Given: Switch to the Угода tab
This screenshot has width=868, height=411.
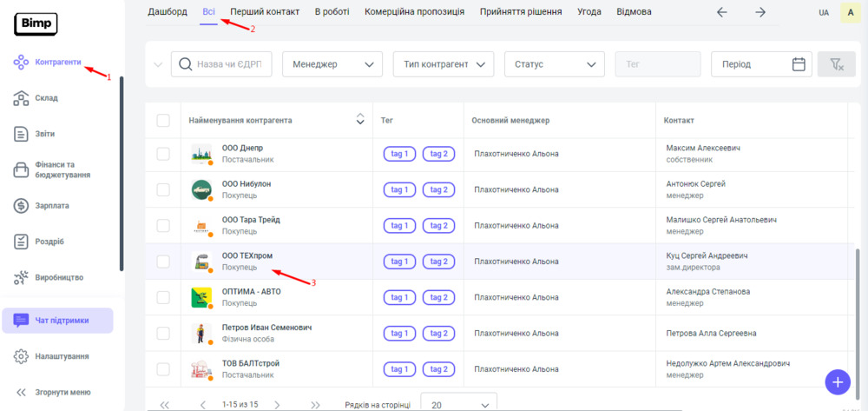Looking at the screenshot, I should pos(589,12).
